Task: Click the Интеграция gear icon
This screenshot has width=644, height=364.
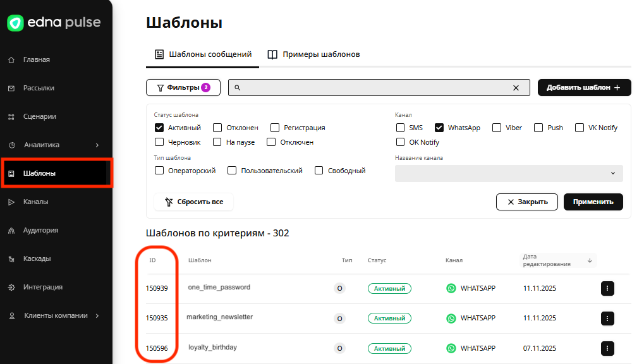Action: 11,287
